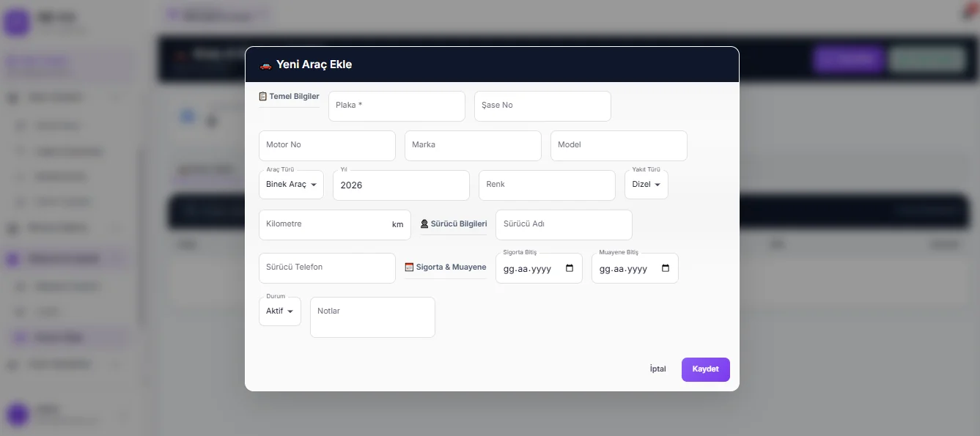Image resolution: width=980 pixels, height=436 pixels.
Task: Cancel the dialog with İptal
Action: [657, 369]
